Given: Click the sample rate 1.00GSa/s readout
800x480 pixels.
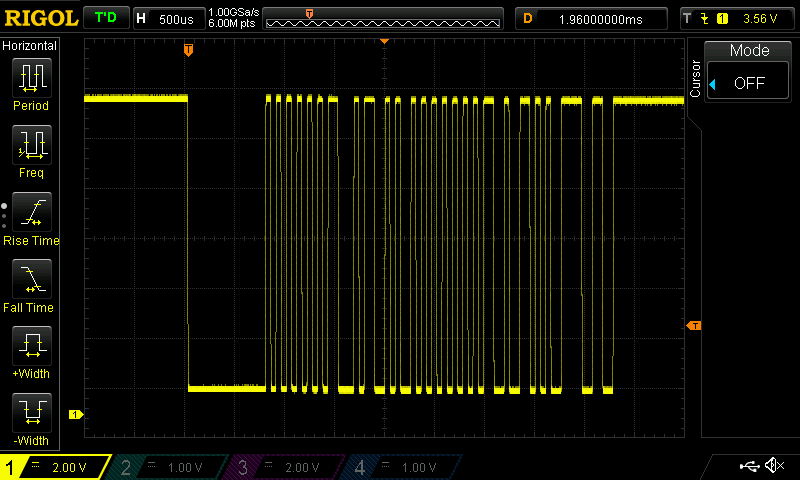Looking at the screenshot, I should tap(234, 12).
